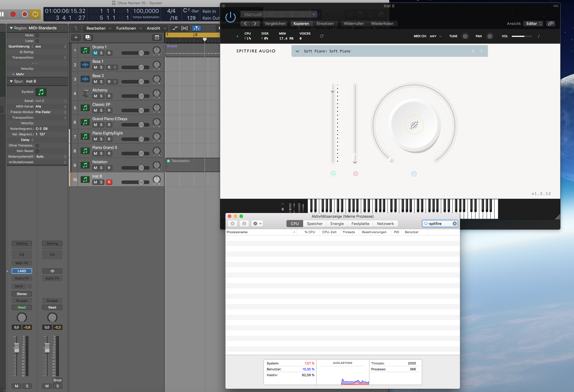Switch to the Speicher tab
The image size is (574, 392).
(315, 224)
